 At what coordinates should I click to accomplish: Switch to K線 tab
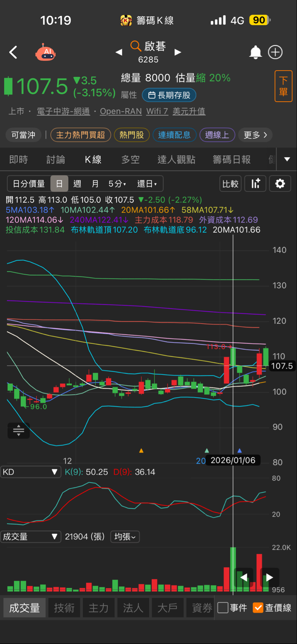[x=93, y=160]
